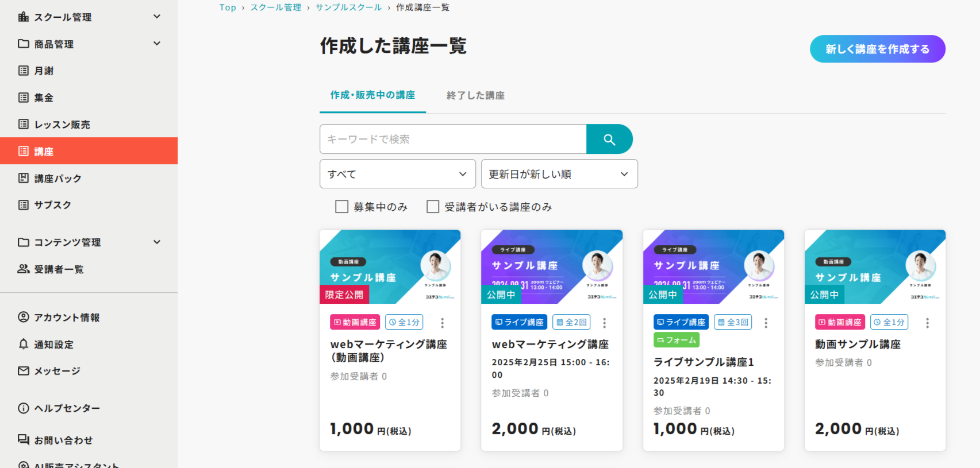The height and width of the screenshot is (468, 980).
Task: Click the magnifier search button
Action: click(609, 140)
